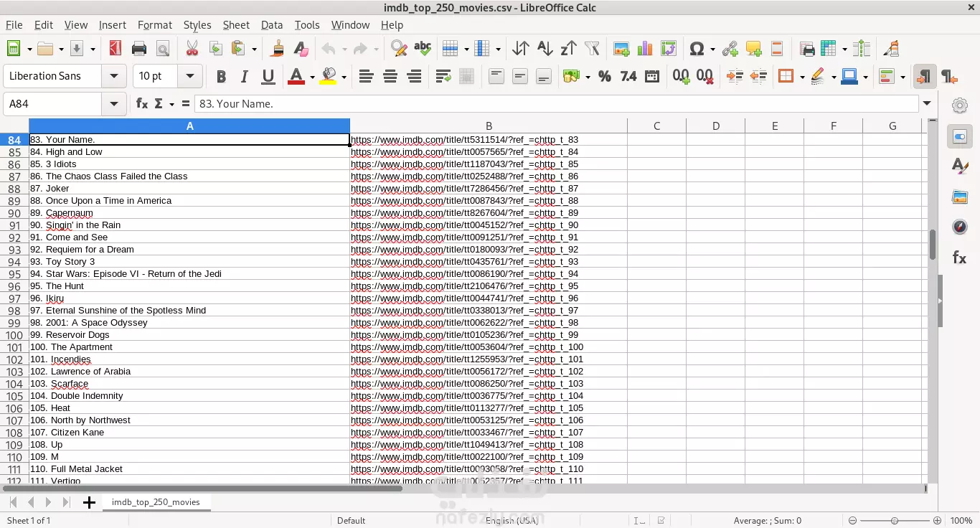Select column B header
The height and width of the screenshot is (528, 980).
489,126
